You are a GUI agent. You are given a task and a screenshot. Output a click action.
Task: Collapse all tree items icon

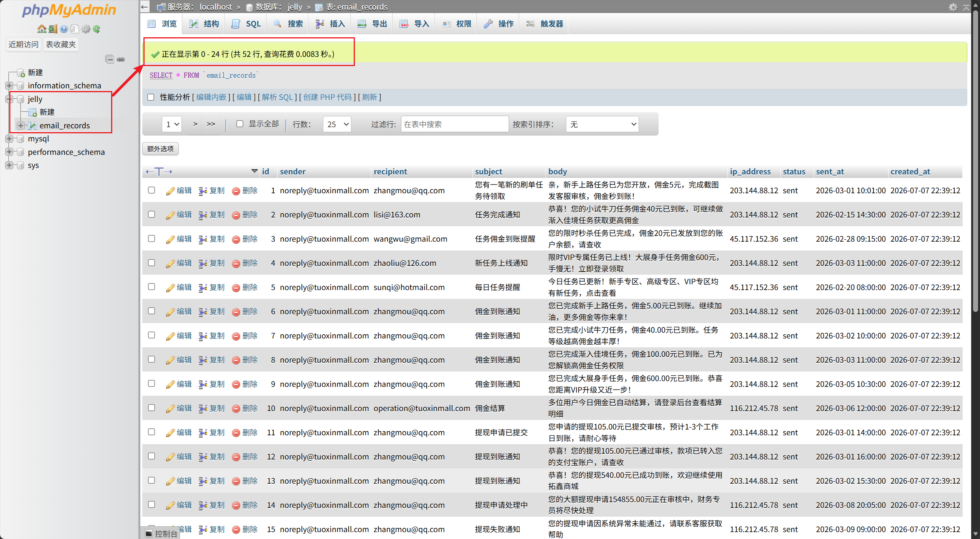(110, 59)
